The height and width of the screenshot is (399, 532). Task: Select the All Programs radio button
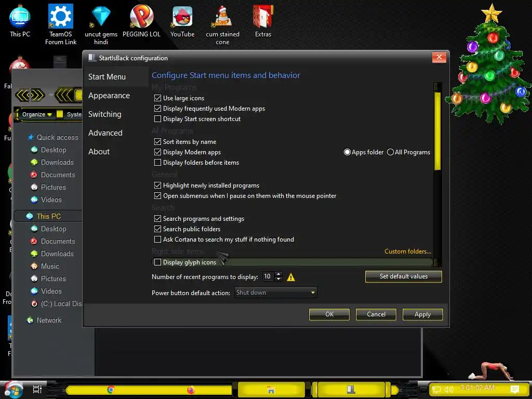(x=391, y=152)
